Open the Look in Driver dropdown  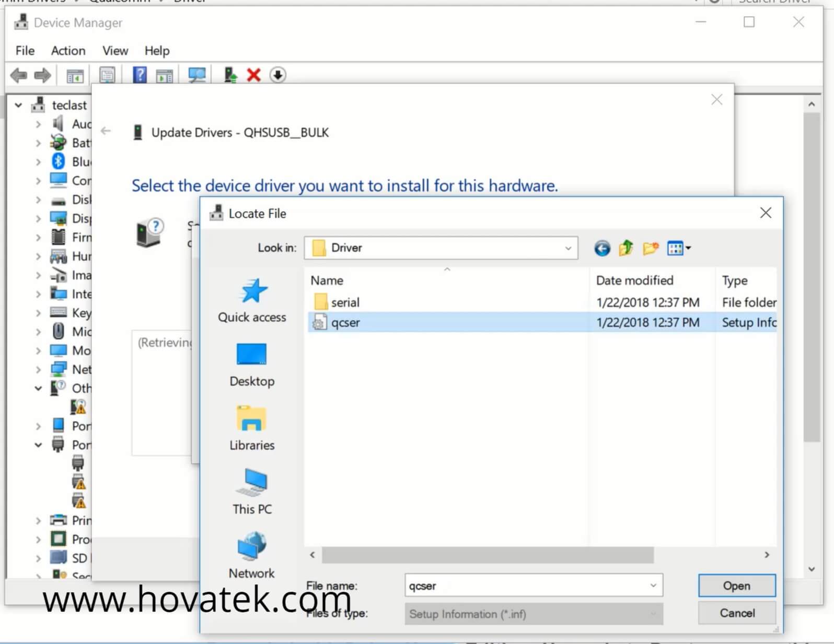(x=568, y=248)
